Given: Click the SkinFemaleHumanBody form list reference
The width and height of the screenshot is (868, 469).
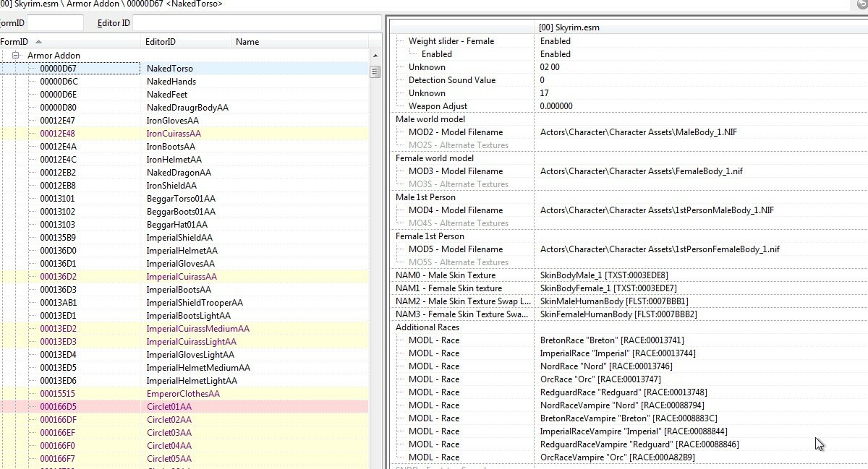Looking at the screenshot, I should click(618, 314).
